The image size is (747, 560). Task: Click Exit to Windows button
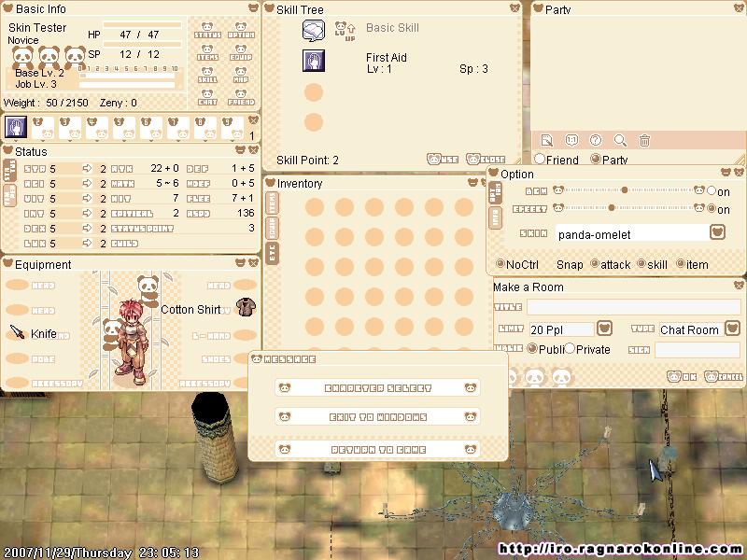[x=377, y=417]
